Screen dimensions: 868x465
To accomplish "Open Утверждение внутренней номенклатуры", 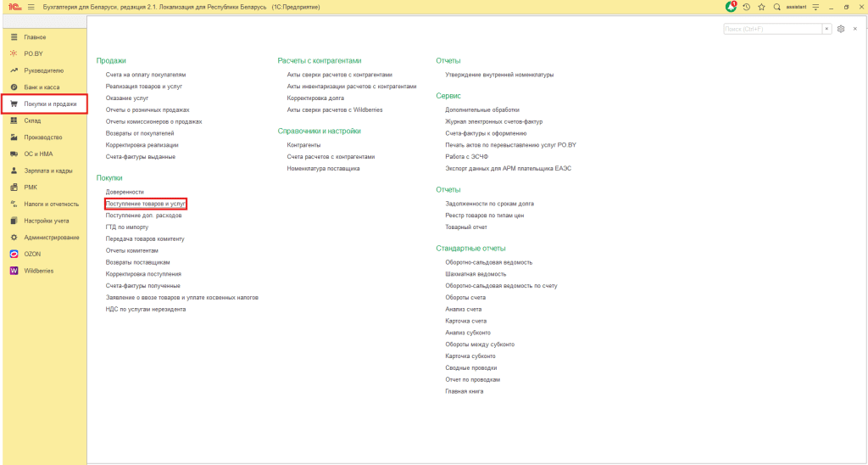I will click(499, 75).
